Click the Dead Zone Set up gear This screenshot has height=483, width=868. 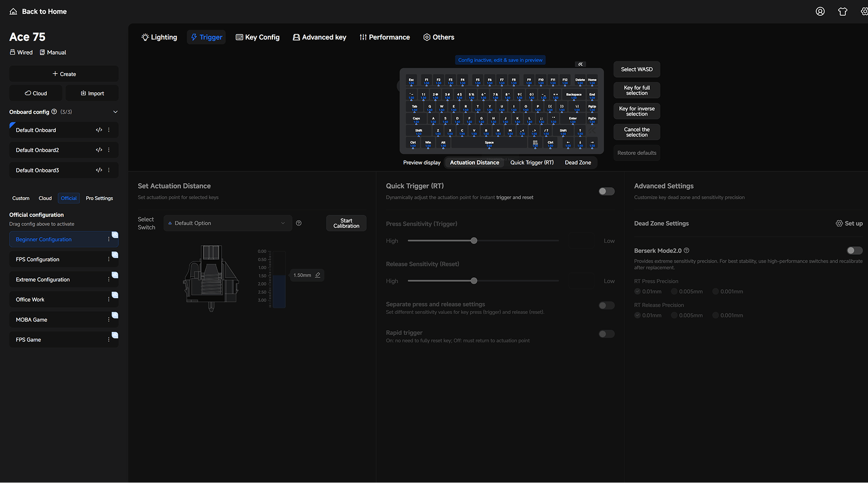pyautogui.click(x=839, y=223)
